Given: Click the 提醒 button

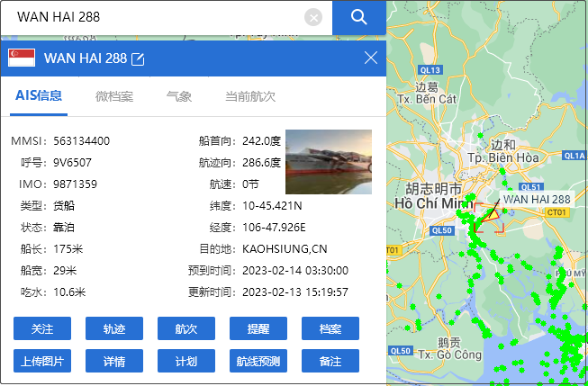Looking at the screenshot, I should [x=258, y=328].
